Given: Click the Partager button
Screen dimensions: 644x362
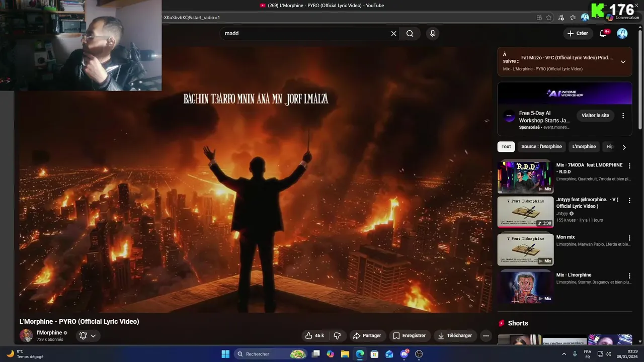Looking at the screenshot, I should [367, 335].
